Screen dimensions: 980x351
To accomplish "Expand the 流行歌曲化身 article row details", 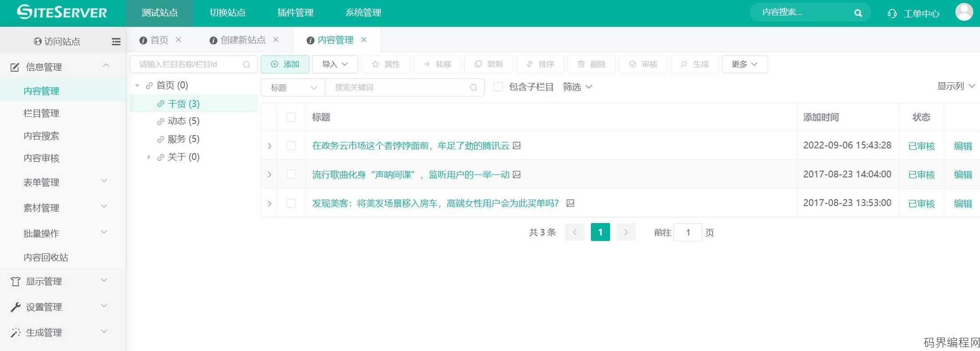I will click(269, 175).
